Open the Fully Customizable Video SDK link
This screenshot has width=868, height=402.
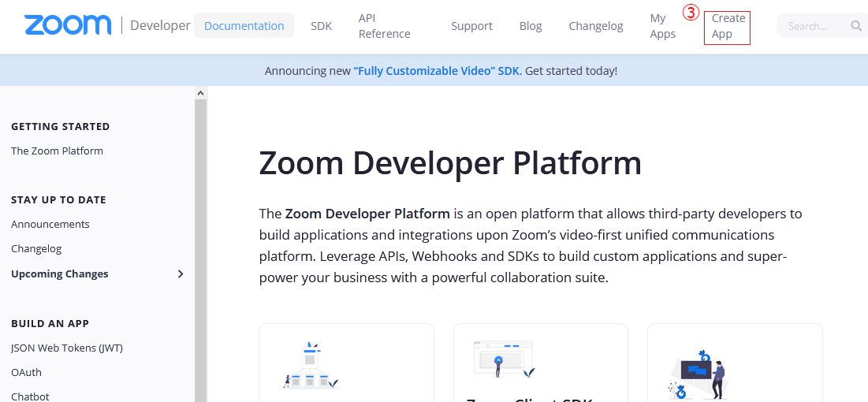click(x=438, y=71)
